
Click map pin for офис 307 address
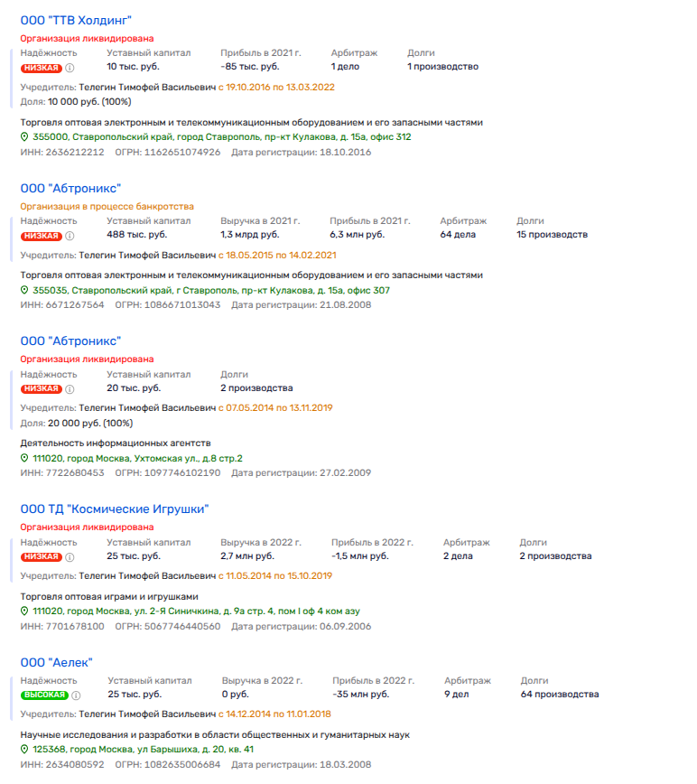click(x=25, y=291)
